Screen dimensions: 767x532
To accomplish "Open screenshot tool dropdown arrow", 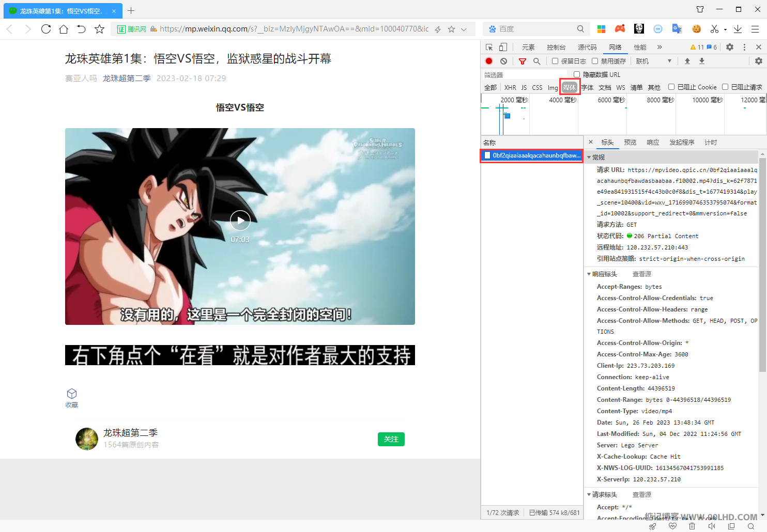I will pyautogui.click(x=725, y=29).
